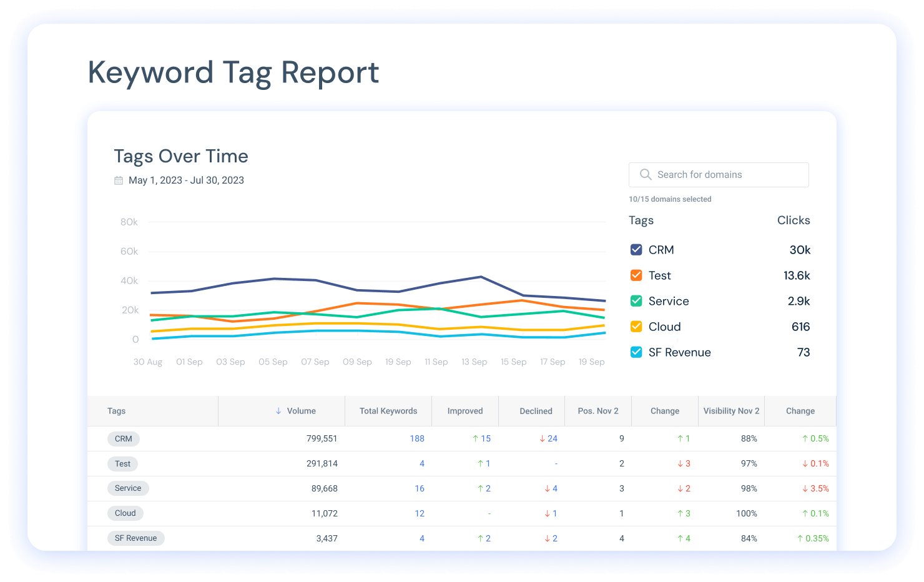Open the May 1 - Jul 30 date range
The width and height of the screenshot is (924, 582).
click(186, 180)
